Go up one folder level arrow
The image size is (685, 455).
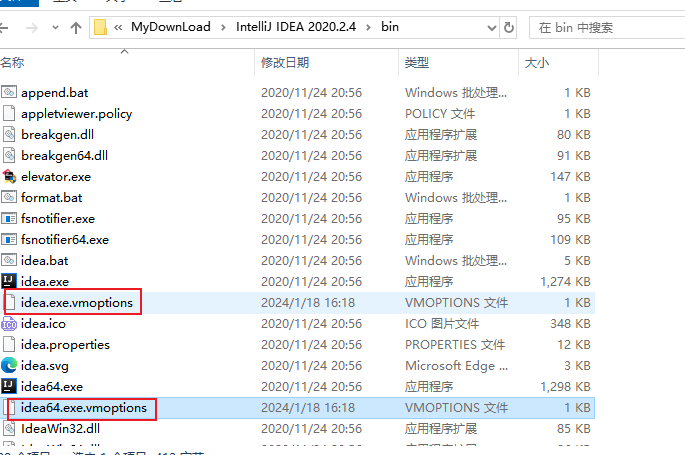coord(76,28)
